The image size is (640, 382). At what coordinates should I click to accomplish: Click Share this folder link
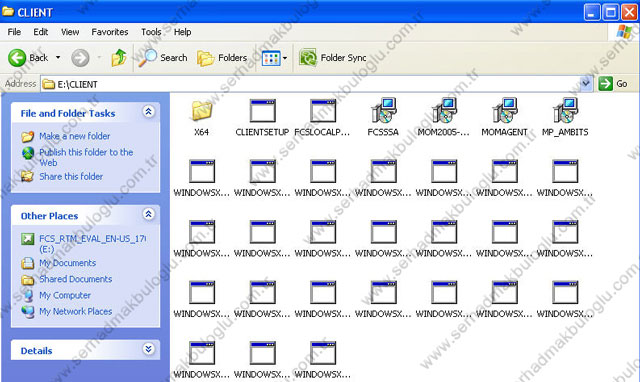click(x=71, y=176)
